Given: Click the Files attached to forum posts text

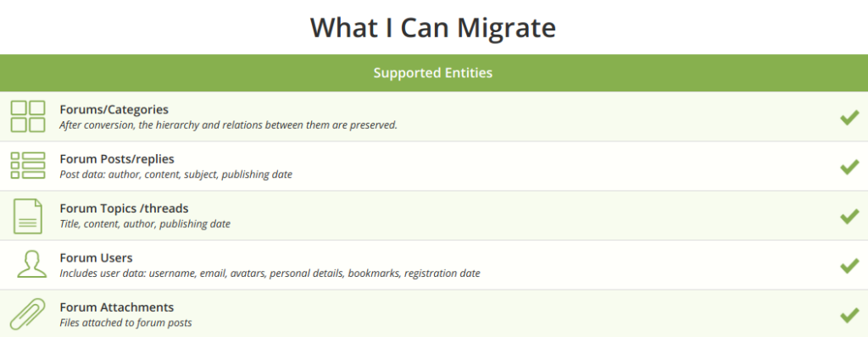Looking at the screenshot, I should pyautogui.click(x=125, y=323).
